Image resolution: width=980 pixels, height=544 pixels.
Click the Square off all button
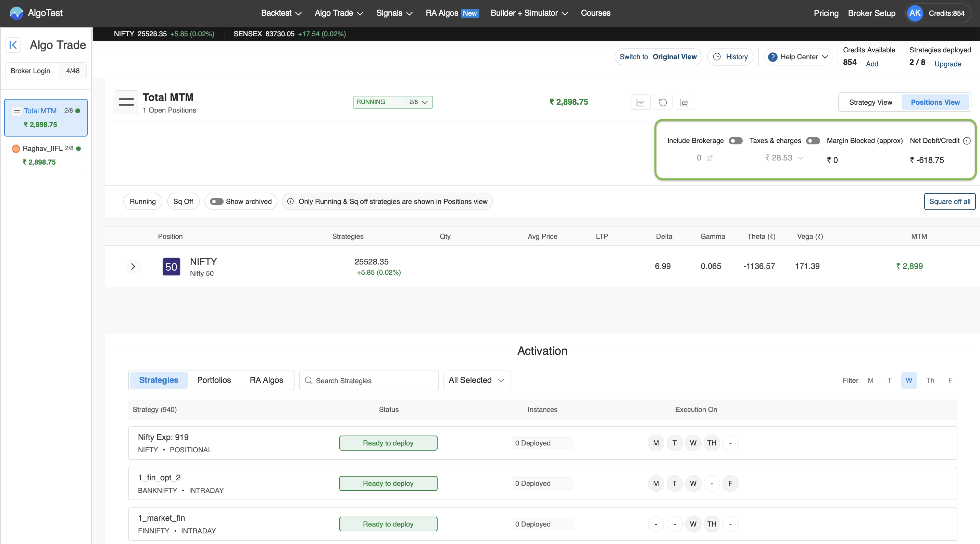click(x=950, y=202)
